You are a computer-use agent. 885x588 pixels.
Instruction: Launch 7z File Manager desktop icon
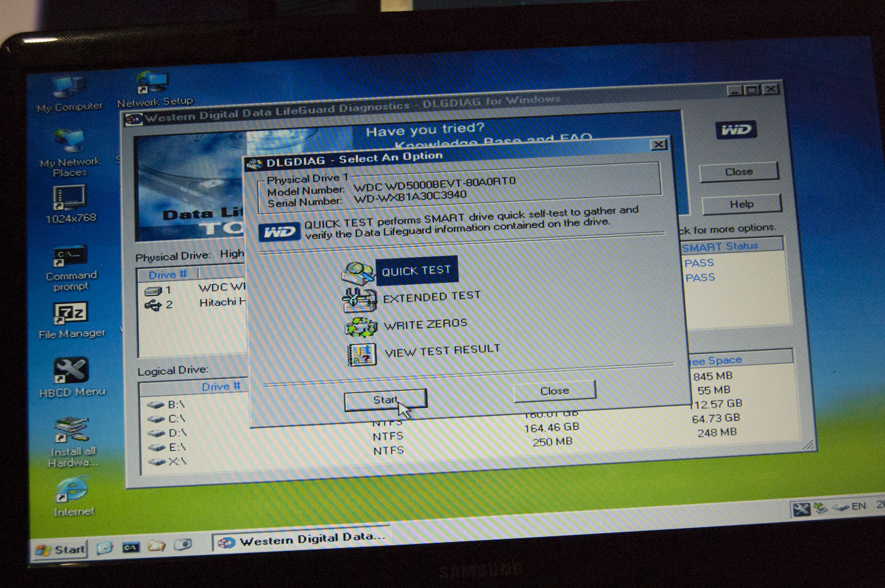coord(70,313)
